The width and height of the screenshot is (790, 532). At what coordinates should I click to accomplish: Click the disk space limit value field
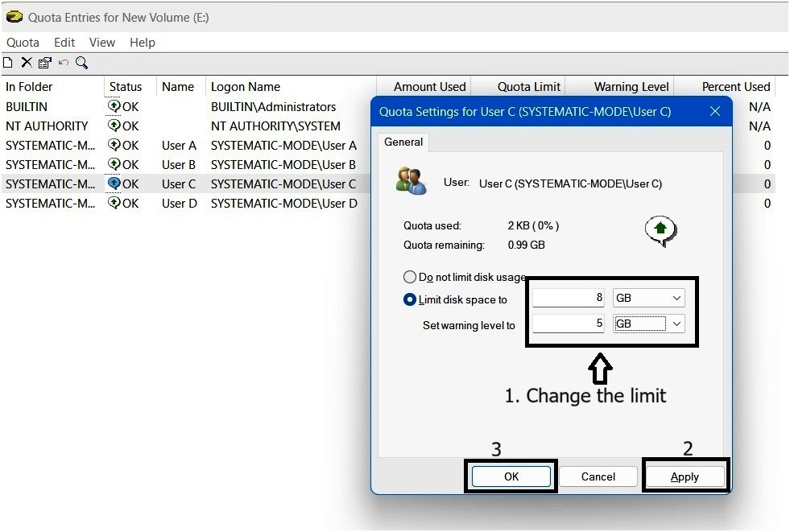569,298
